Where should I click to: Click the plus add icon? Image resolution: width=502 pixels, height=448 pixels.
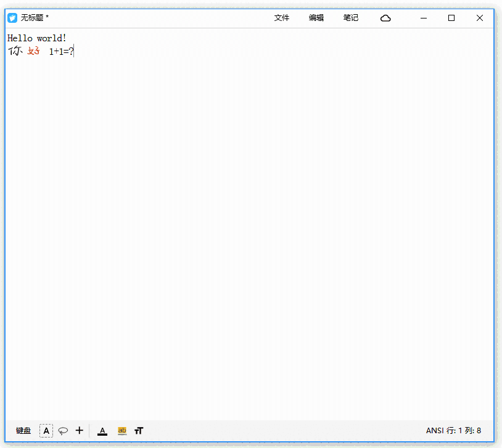point(80,430)
